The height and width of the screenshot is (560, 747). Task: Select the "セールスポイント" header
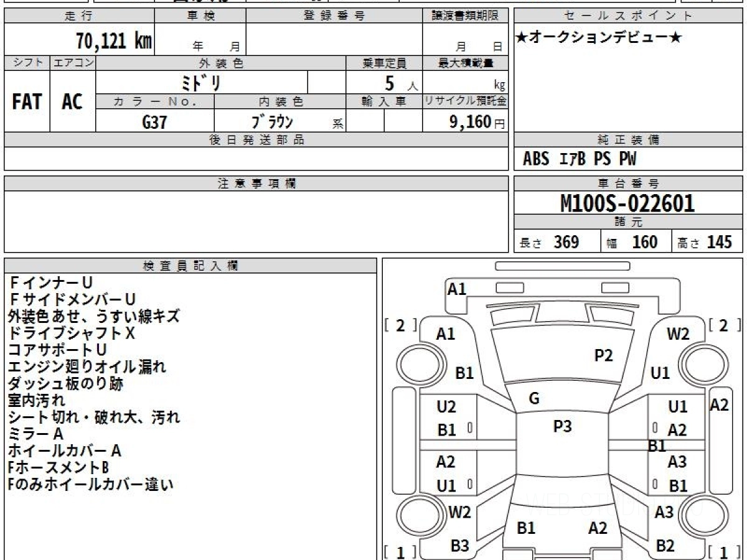pos(629,16)
